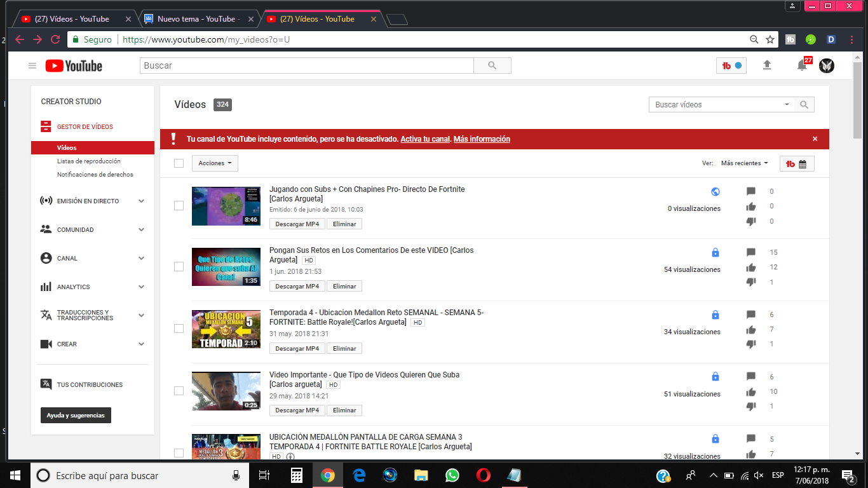
Task: Reload the page in the browser
Action: (x=55, y=39)
